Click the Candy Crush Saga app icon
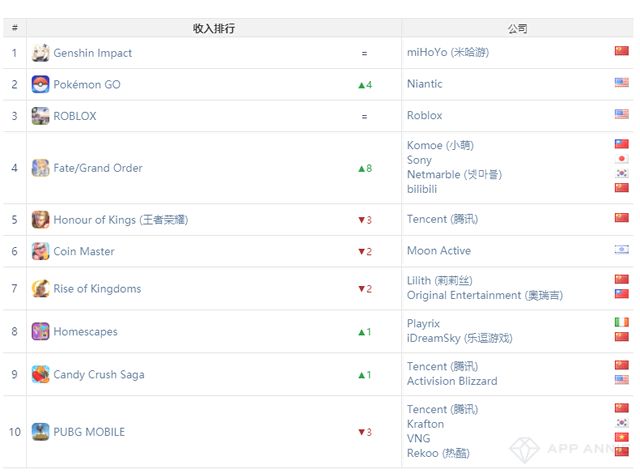This screenshot has width=640, height=473. (x=40, y=375)
